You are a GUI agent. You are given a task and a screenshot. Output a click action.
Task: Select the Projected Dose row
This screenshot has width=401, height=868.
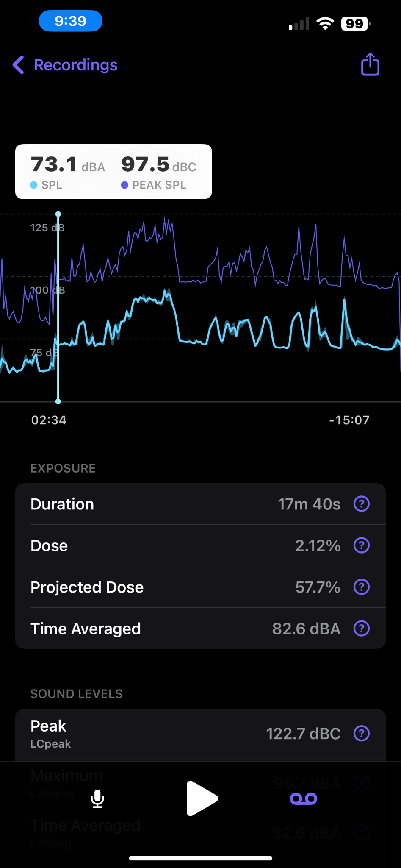(200, 587)
